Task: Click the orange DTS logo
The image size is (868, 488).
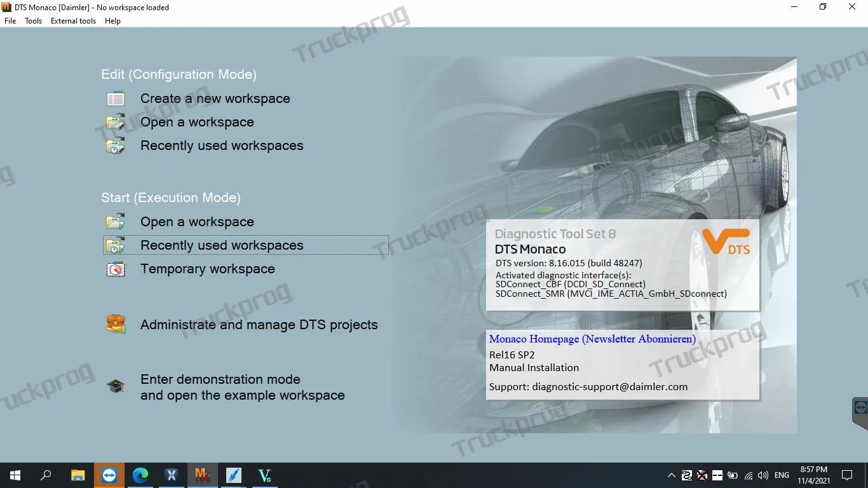Action: click(726, 241)
